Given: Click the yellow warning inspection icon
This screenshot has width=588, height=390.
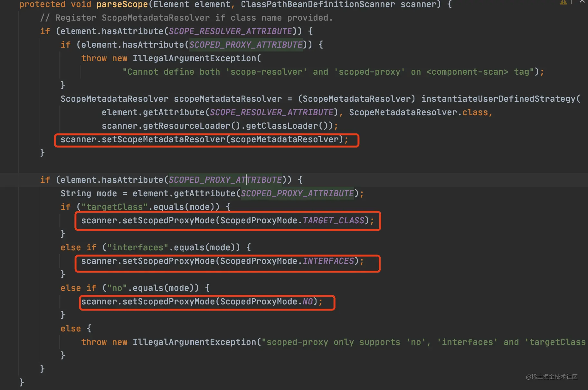Looking at the screenshot, I should pos(563,2).
